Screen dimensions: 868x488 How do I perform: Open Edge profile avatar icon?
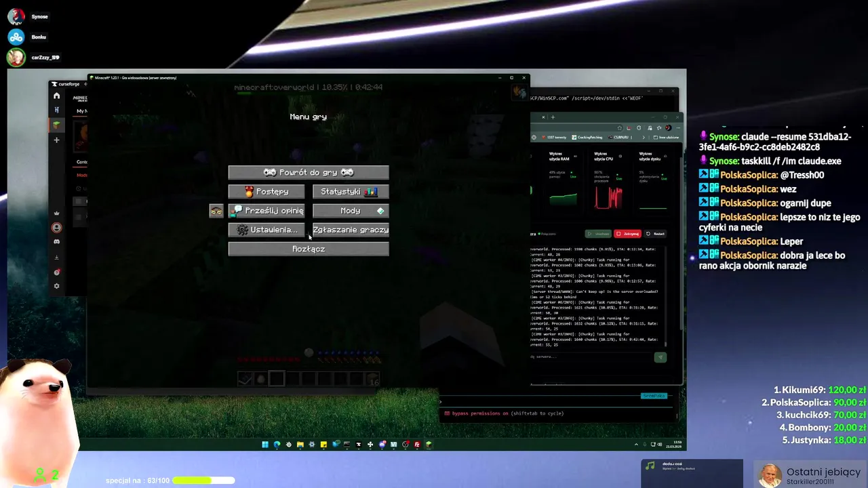[x=668, y=127]
